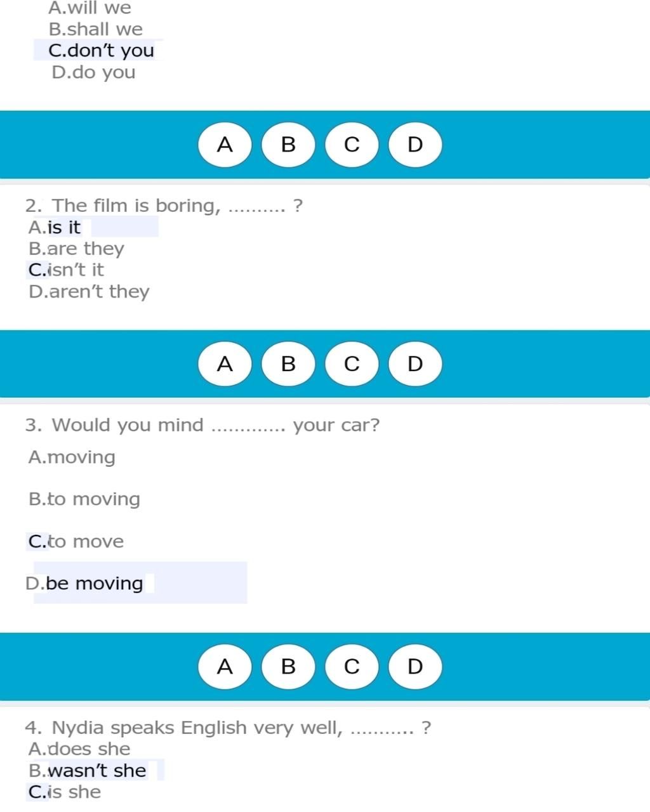This screenshot has height=812, width=650.
Task: Choose bubble D for "Would you mind" question
Action: tap(415, 667)
